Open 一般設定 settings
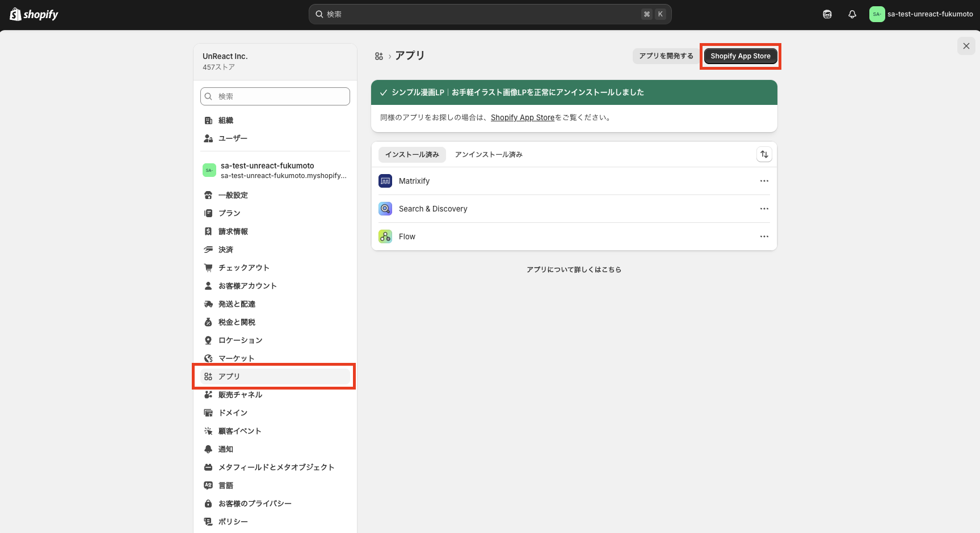This screenshot has height=533, width=980. click(275, 195)
